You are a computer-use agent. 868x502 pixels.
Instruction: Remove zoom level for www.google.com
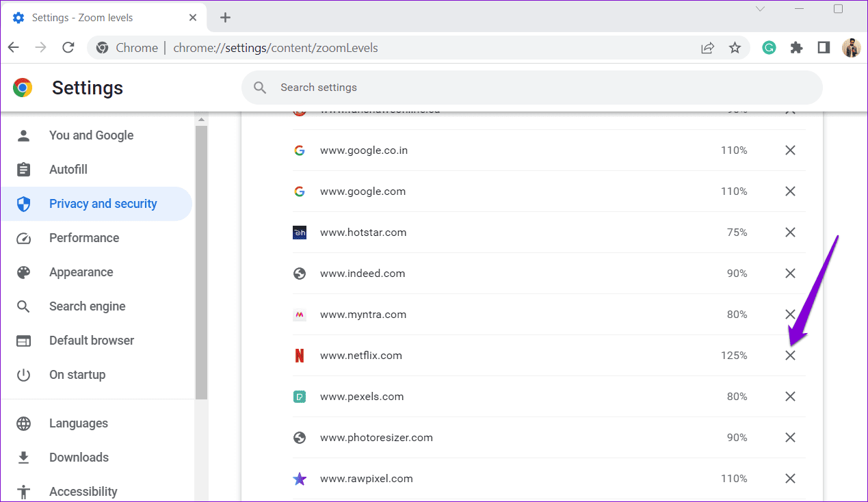tap(790, 191)
